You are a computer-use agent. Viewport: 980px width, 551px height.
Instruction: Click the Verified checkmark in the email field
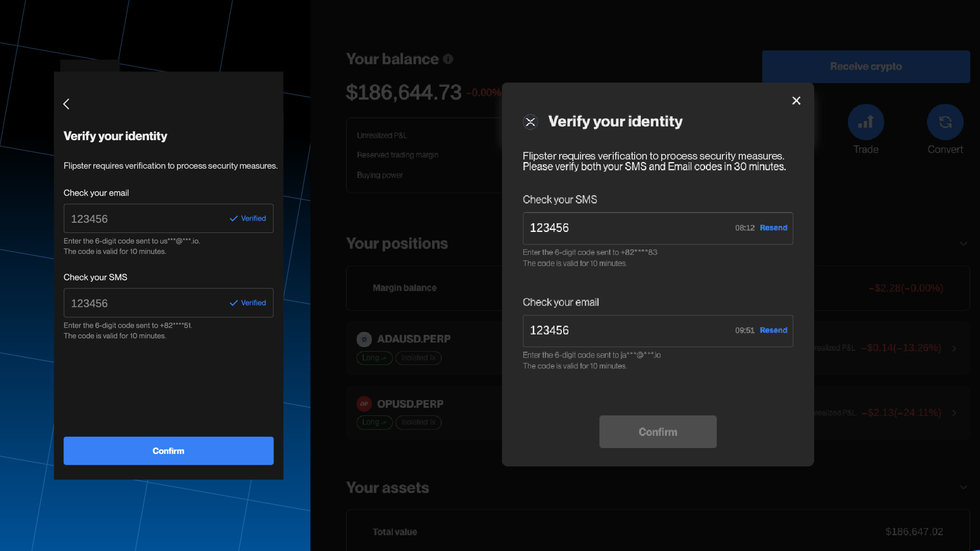click(x=234, y=219)
